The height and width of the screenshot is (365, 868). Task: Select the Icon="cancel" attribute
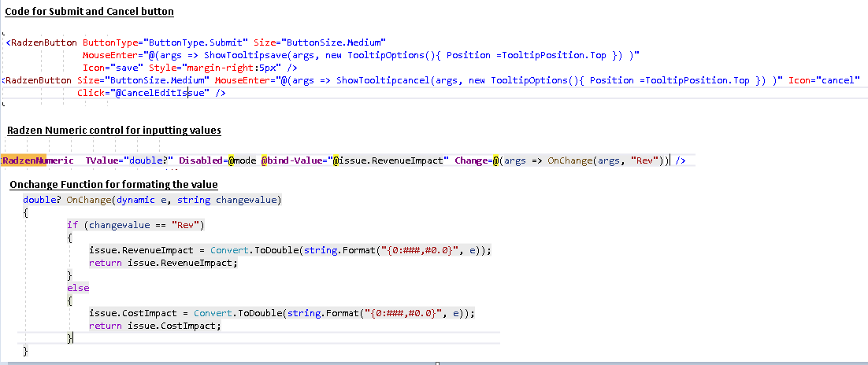[824, 81]
